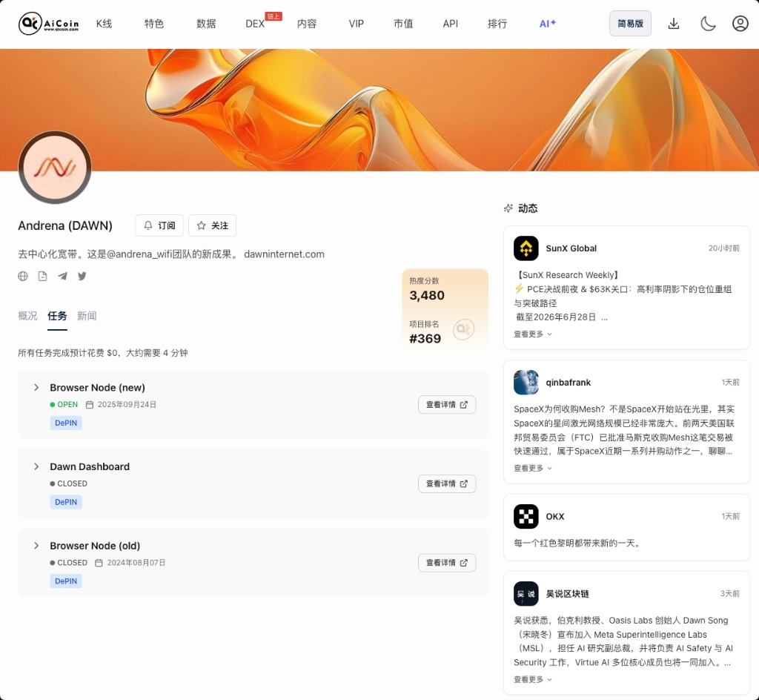Open the VIP menu
The height and width of the screenshot is (700, 759).
pos(357,23)
